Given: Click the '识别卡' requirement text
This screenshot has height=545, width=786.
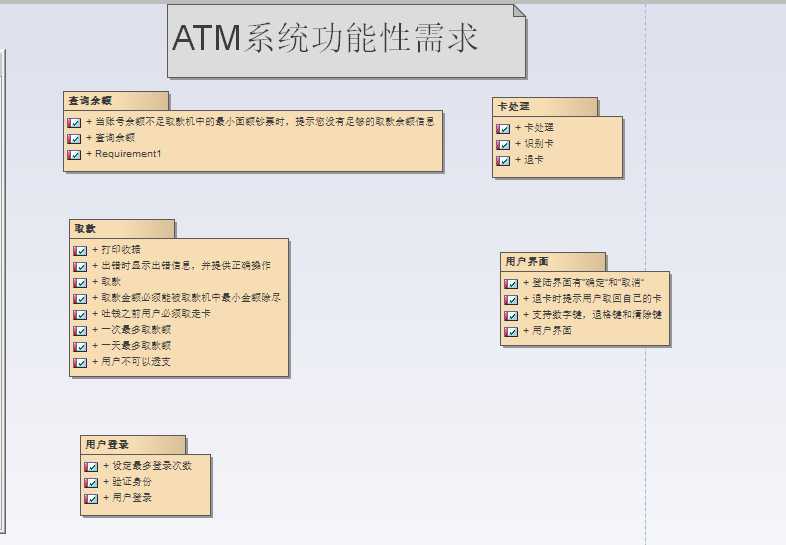Looking at the screenshot, I should coord(539,144).
